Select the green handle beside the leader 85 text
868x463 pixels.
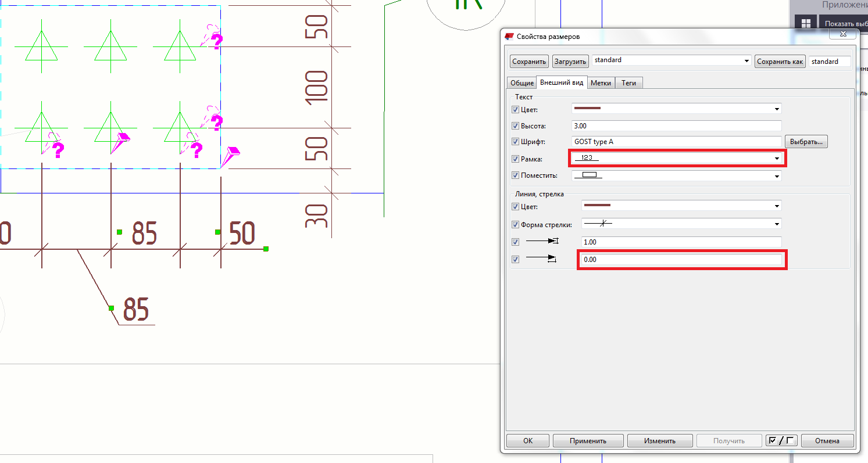111,308
